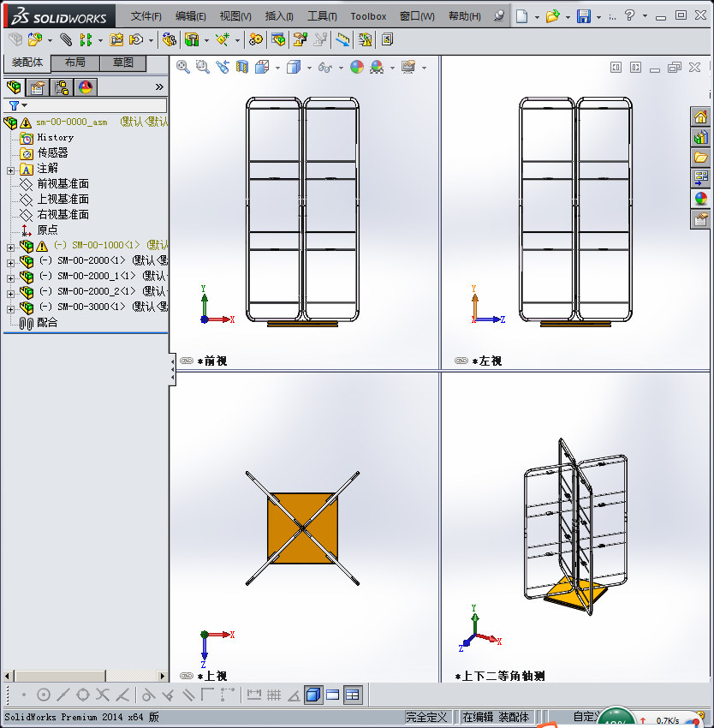Click the Insert Components folder icon
Image resolution: width=714 pixels, height=728 pixels.
[x=35, y=40]
